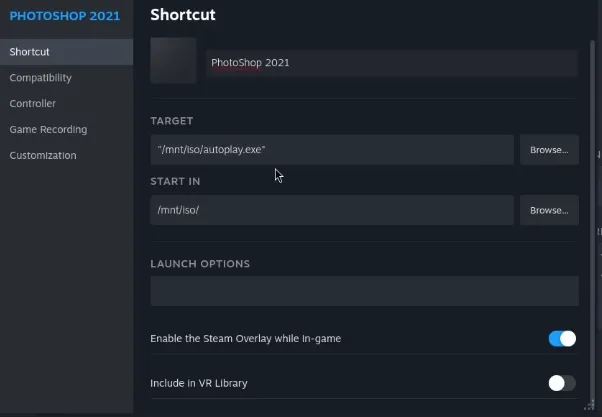Click the Start In field showing /mnt/iso/
Viewport: 602px width, 417px height.
click(331, 210)
